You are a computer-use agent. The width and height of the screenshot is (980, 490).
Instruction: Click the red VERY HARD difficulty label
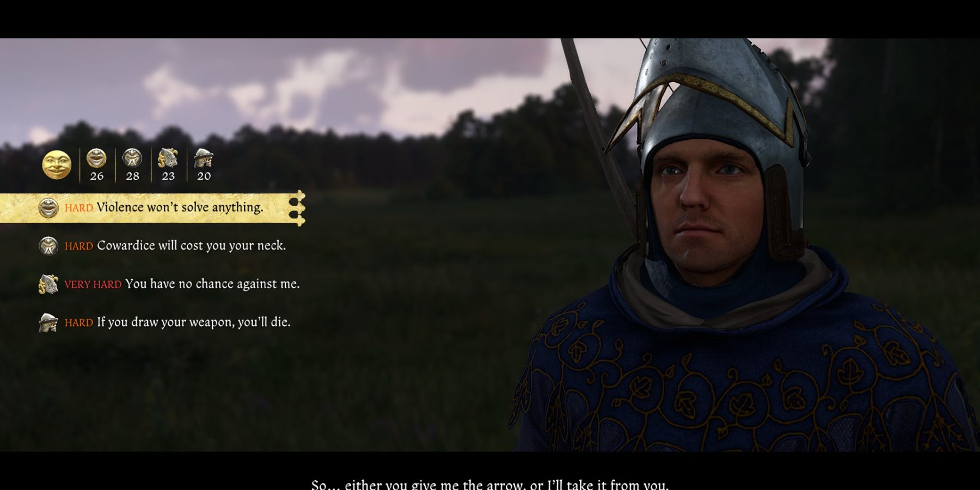click(93, 285)
